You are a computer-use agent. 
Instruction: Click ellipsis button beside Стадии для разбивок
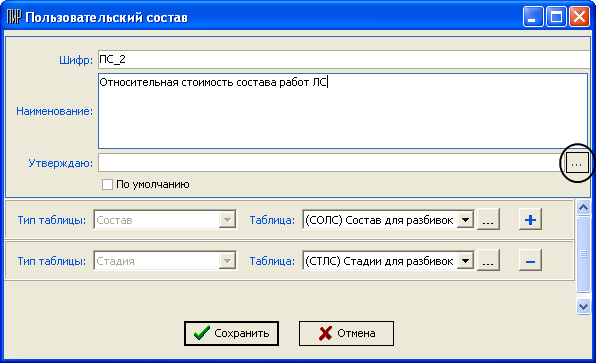pos(488,261)
